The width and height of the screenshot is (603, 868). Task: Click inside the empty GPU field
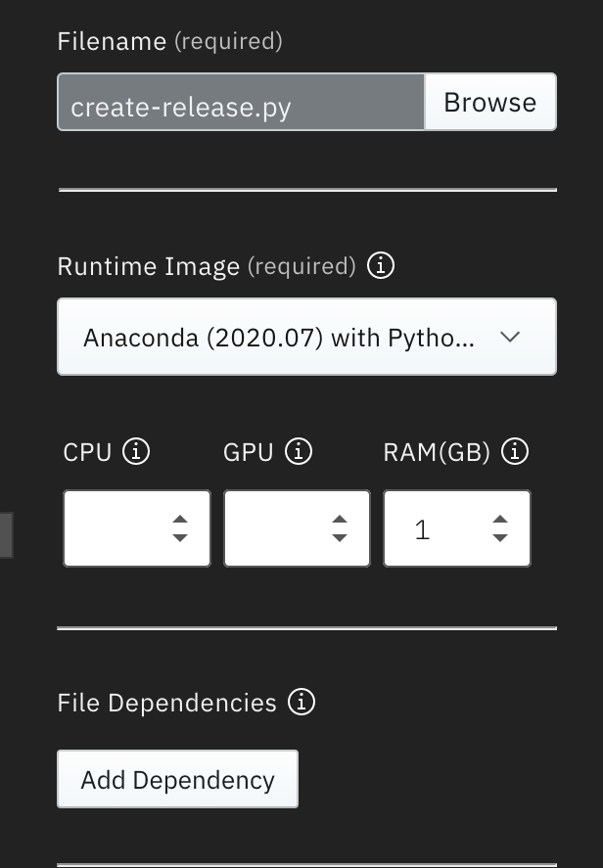tap(274, 527)
